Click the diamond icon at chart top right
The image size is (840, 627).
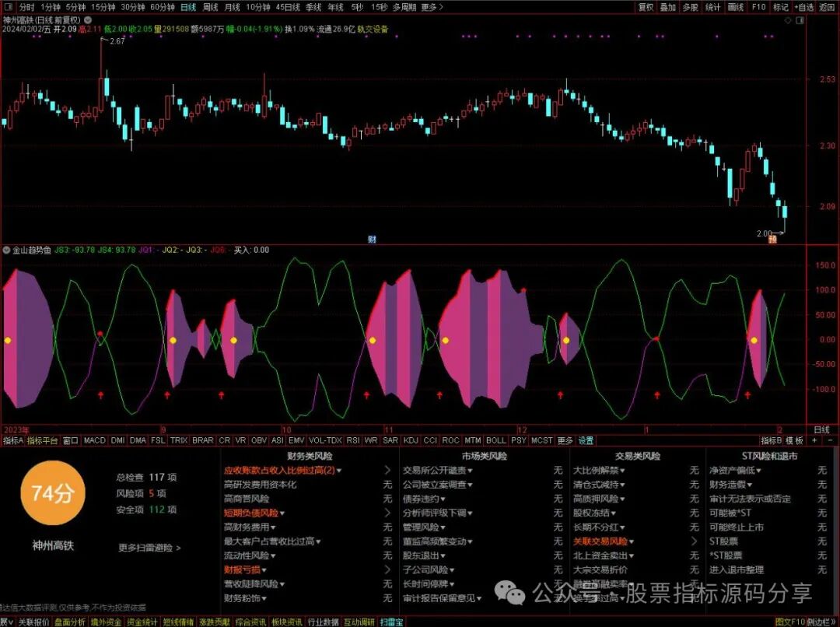point(788,20)
